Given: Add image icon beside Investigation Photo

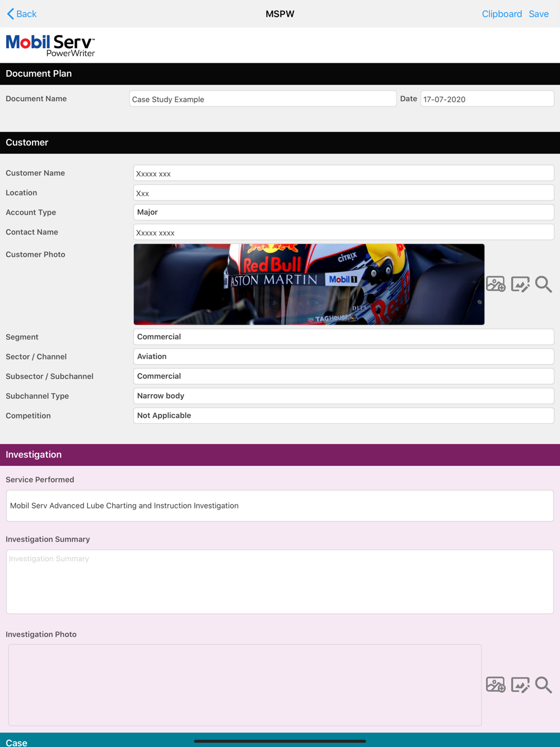Looking at the screenshot, I should (x=496, y=685).
